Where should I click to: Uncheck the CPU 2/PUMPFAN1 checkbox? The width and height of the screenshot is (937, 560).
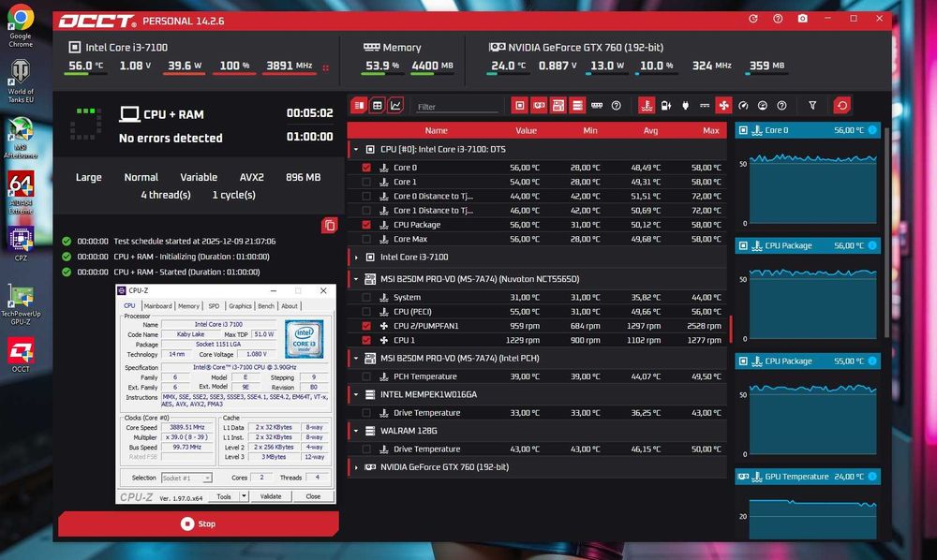click(x=366, y=326)
